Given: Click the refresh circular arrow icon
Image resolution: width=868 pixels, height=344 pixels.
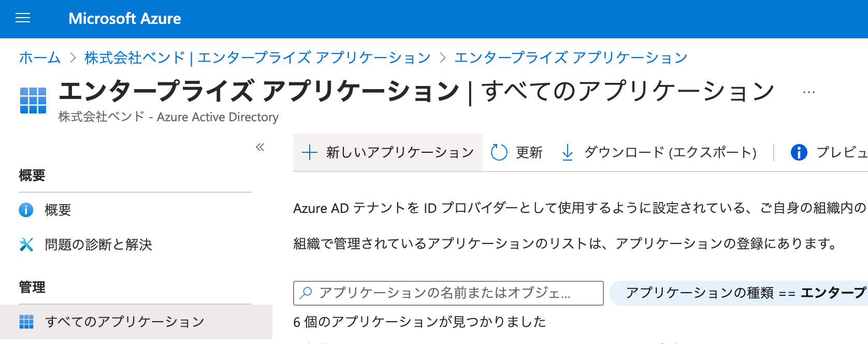Looking at the screenshot, I should click(x=499, y=152).
